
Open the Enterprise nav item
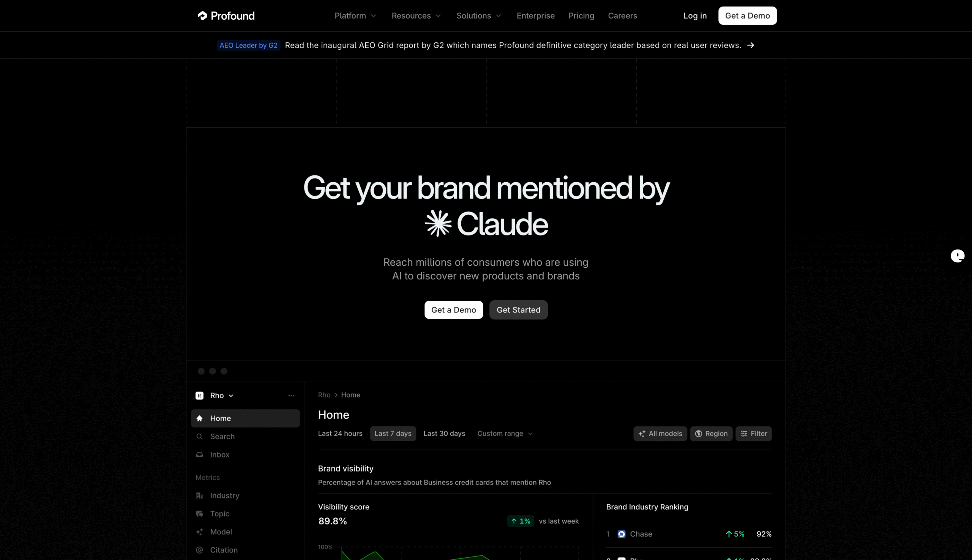coord(535,16)
